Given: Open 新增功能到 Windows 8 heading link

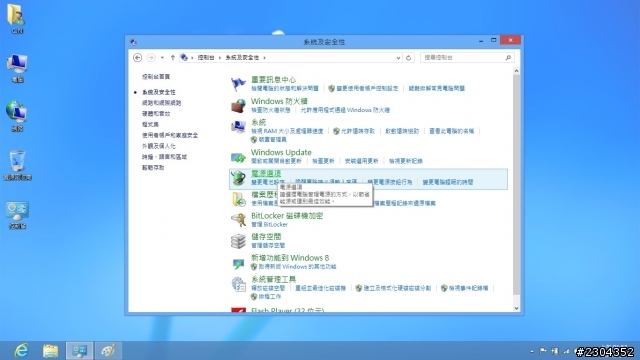Looking at the screenshot, I should tap(290, 258).
